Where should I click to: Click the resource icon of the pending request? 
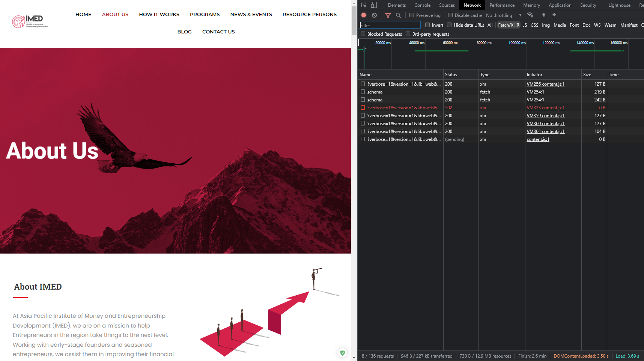(x=363, y=139)
